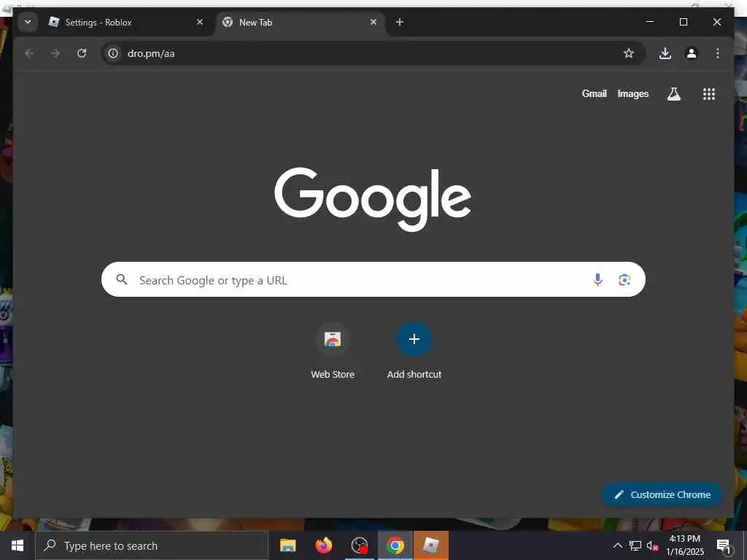Open a new tab with plus button
This screenshot has height=560, width=747.
400,22
